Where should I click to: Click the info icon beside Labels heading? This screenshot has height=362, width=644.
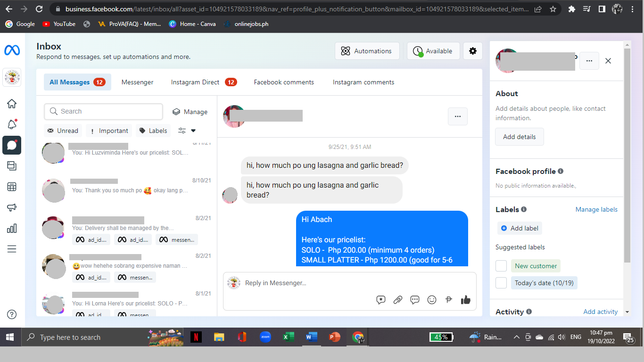(x=524, y=209)
